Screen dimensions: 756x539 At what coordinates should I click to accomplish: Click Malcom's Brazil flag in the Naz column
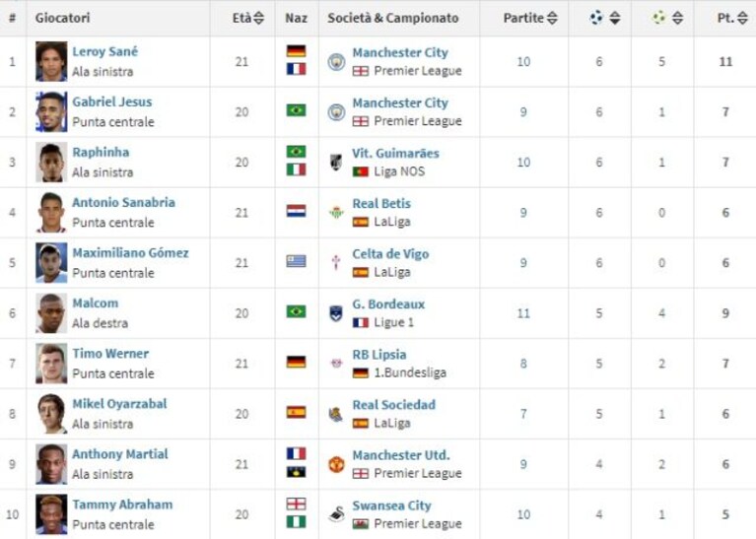pos(296,312)
